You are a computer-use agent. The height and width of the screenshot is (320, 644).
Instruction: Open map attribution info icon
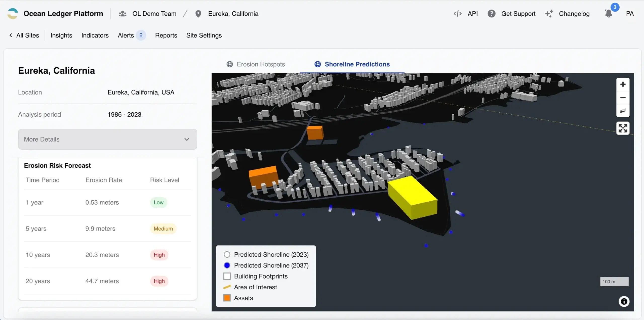(x=624, y=301)
